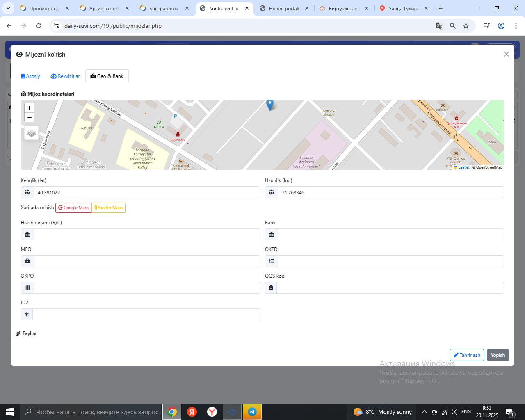Click the browser reload button
Viewport: 525px width, 420px height.
pyautogui.click(x=39, y=26)
